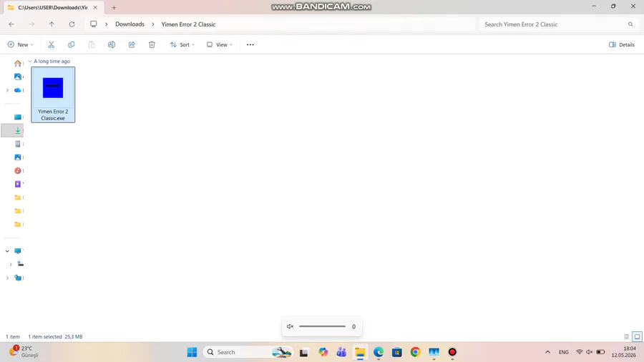Select Yimen Error 2 Classic.exe file
This screenshot has height=362, width=644.
coord(53,94)
